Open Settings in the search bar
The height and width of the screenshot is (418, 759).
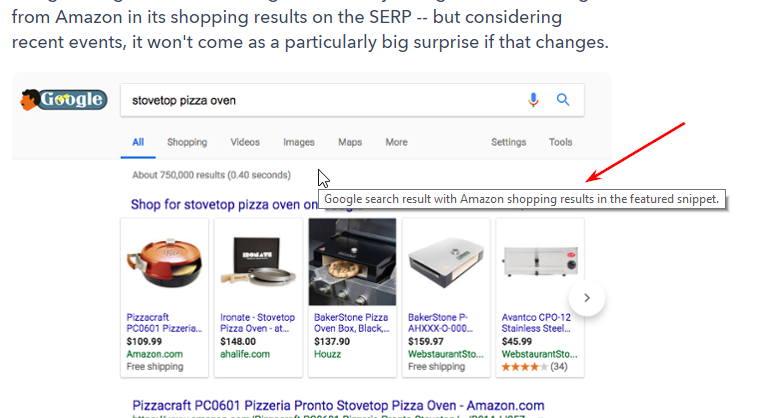(x=508, y=142)
